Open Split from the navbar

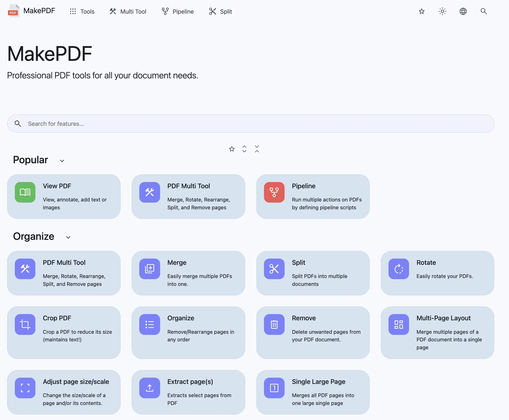220,11
